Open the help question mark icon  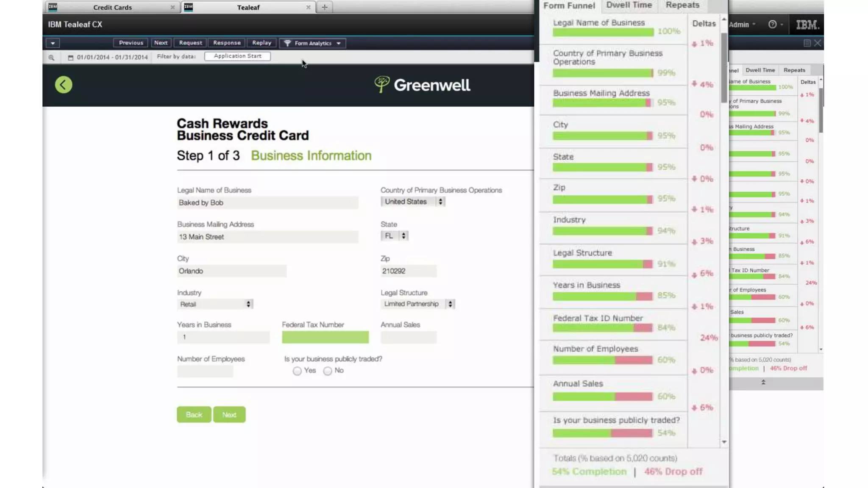(x=772, y=25)
